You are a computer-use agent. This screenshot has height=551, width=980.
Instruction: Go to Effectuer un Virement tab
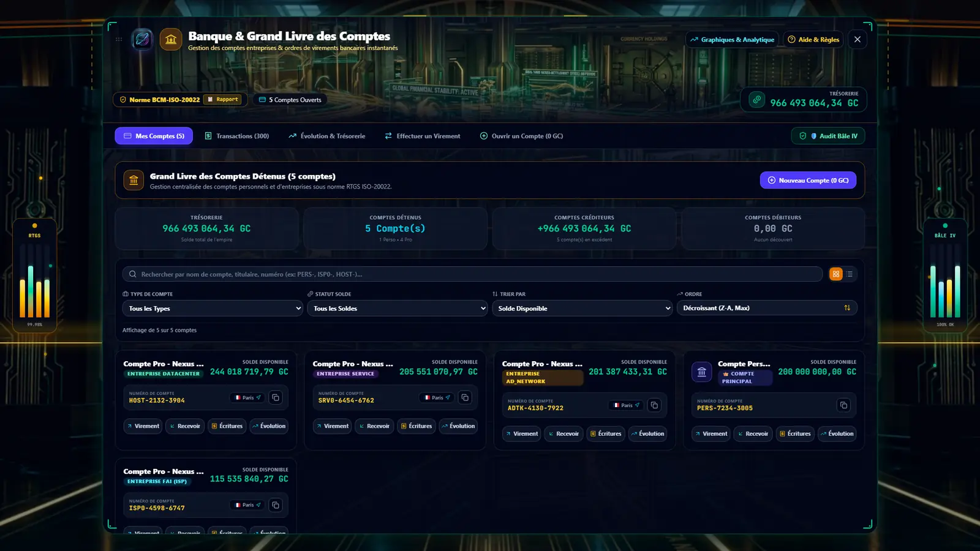click(x=423, y=136)
